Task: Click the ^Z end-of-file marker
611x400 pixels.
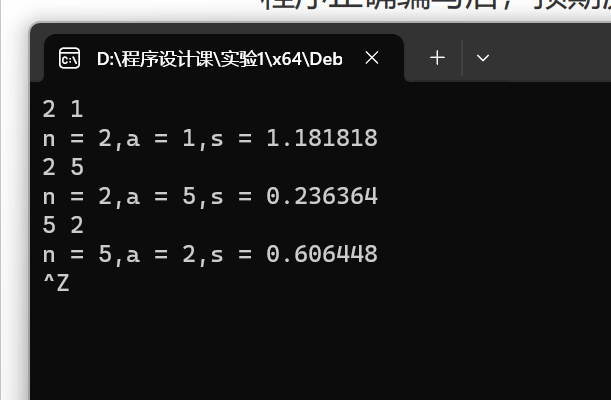Action: coord(56,283)
